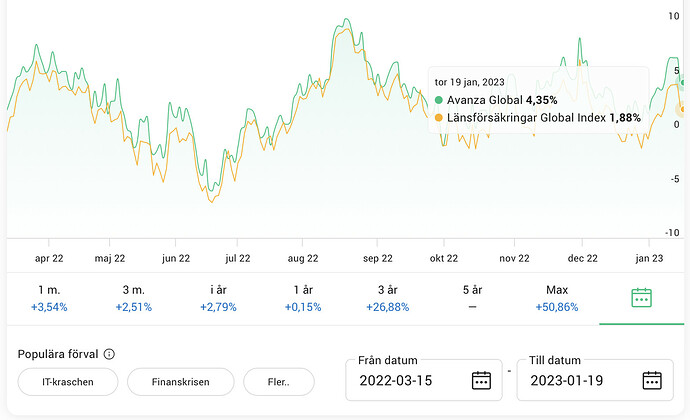
Task: Select the 3 m. period tab
Action: click(133, 298)
